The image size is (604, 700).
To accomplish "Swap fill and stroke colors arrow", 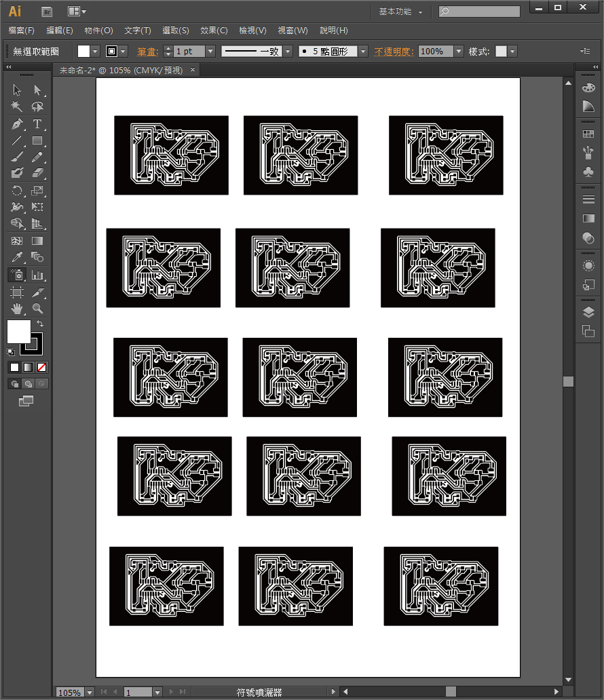I will point(40,324).
